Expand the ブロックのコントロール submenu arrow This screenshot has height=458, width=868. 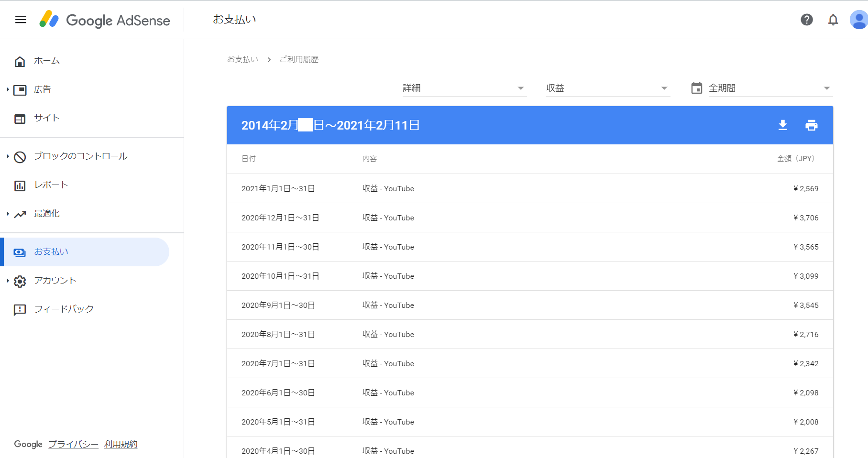(x=8, y=156)
